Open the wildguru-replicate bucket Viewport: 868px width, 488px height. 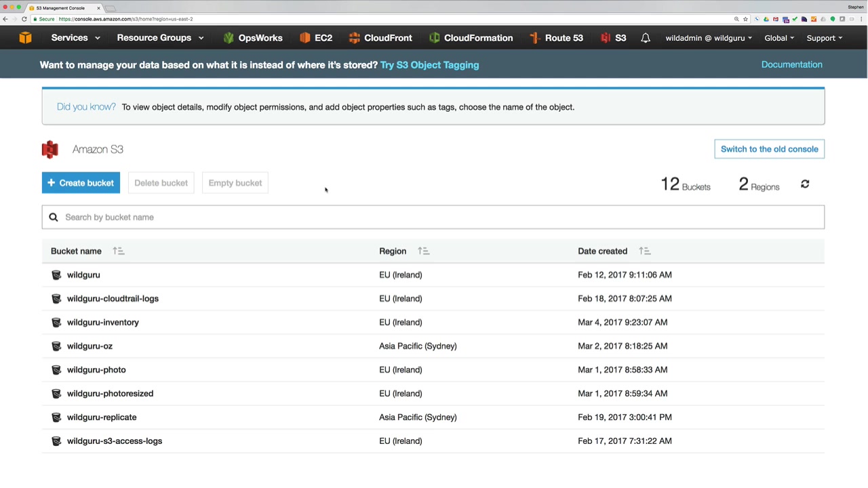(102, 417)
